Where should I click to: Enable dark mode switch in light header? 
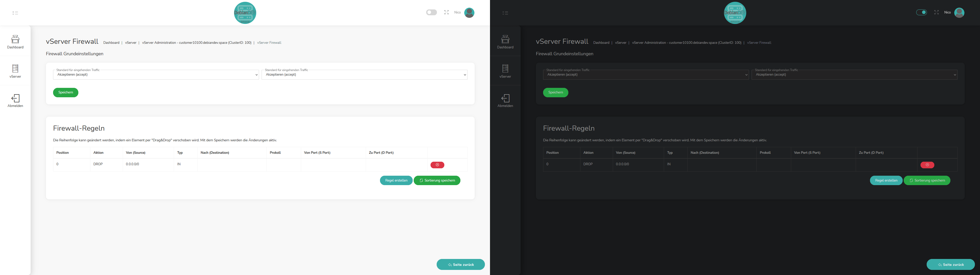coord(431,12)
